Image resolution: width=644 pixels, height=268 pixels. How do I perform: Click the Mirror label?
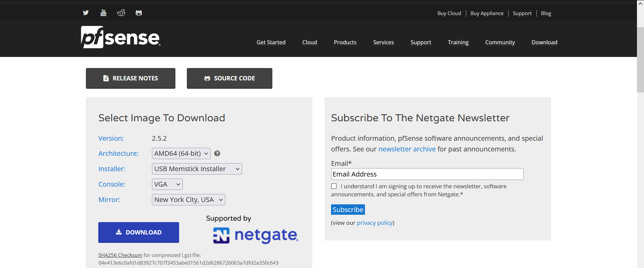tap(109, 200)
